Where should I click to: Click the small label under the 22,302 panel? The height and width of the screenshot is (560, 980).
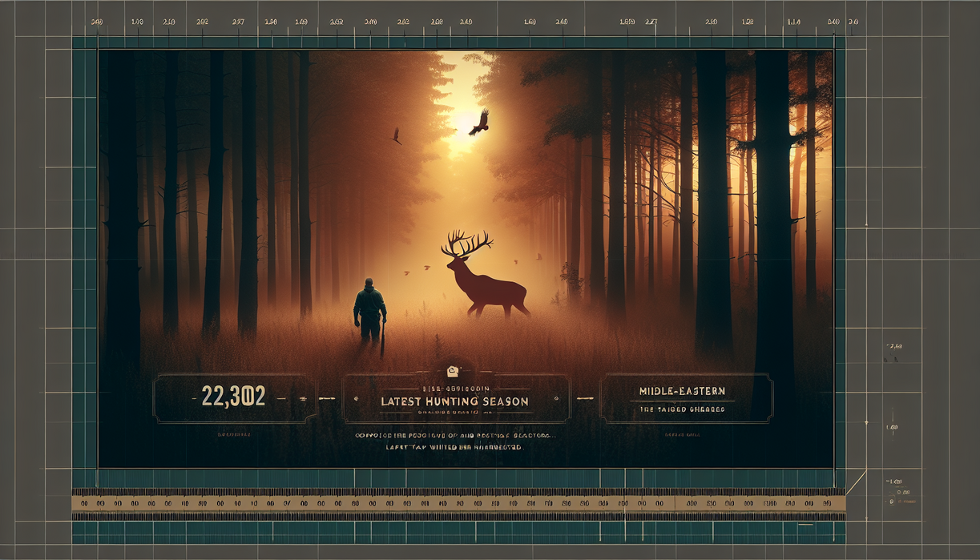(233, 436)
